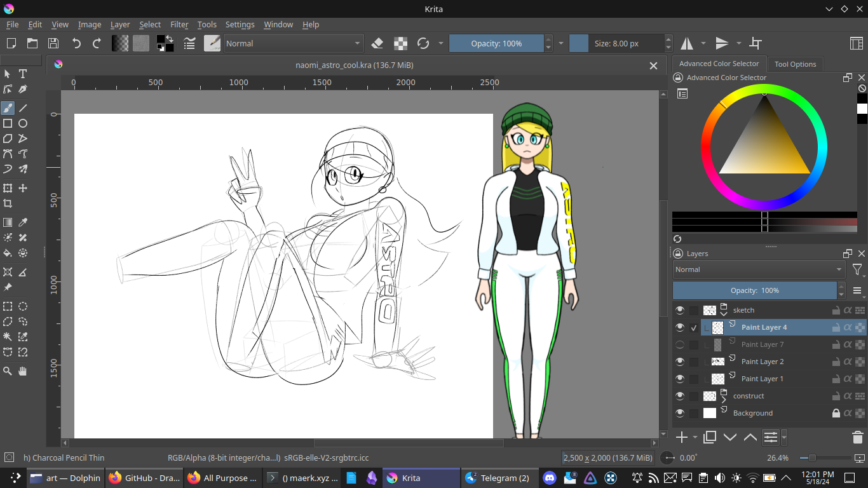This screenshot has width=868, height=488.
Task: Move layer up with chevron button
Action: (750, 437)
